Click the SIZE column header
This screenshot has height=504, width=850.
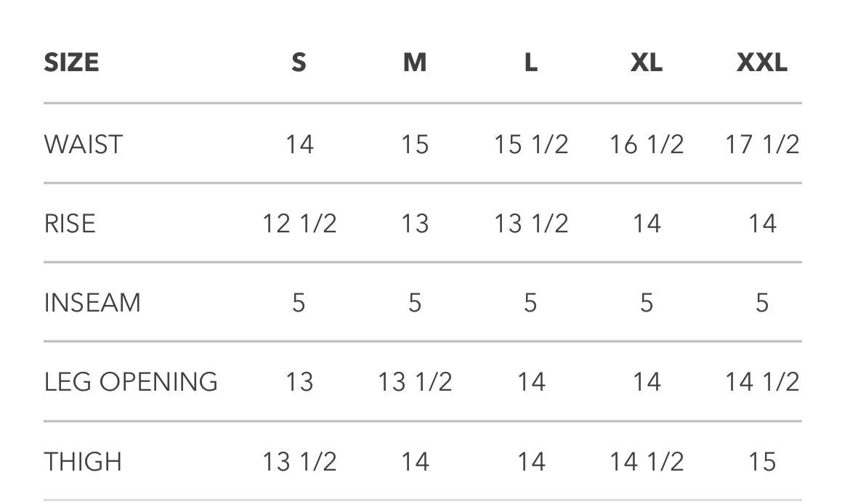(x=71, y=62)
